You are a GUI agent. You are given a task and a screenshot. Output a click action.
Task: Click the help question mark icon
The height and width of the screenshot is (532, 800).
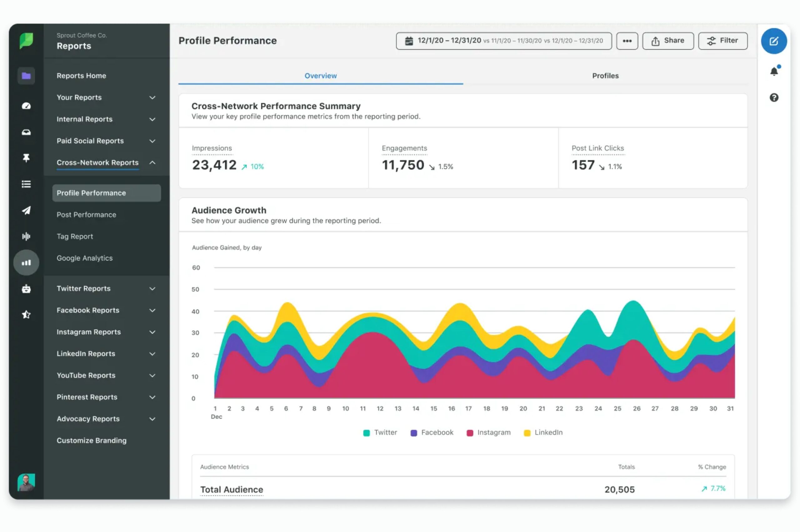pyautogui.click(x=774, y=98)
